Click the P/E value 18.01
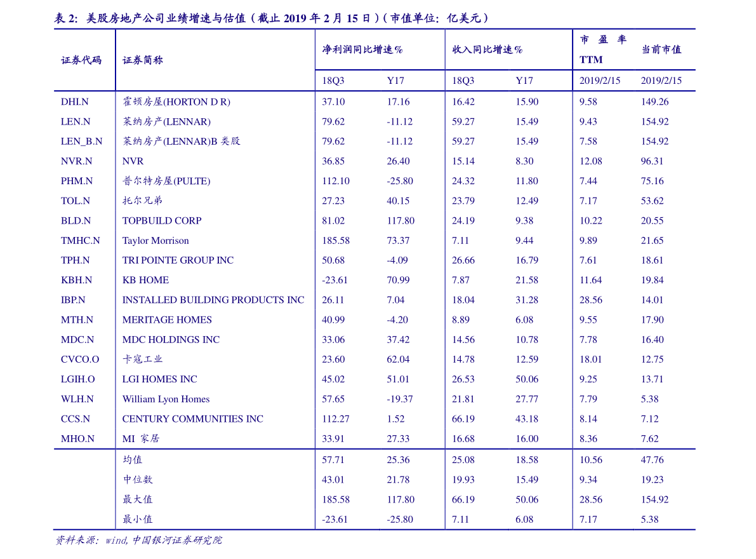Viewport: 756px width, 559px height. (590, 359)
